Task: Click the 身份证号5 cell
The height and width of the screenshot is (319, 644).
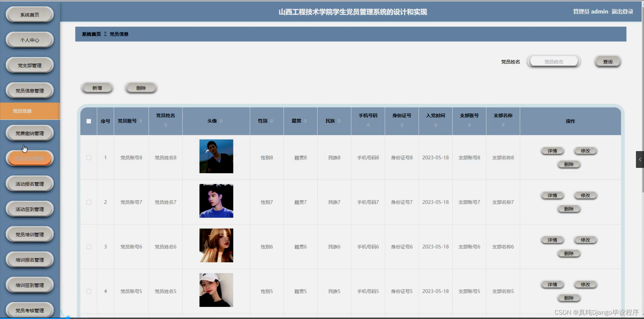Action: click(x=402, y=291)
